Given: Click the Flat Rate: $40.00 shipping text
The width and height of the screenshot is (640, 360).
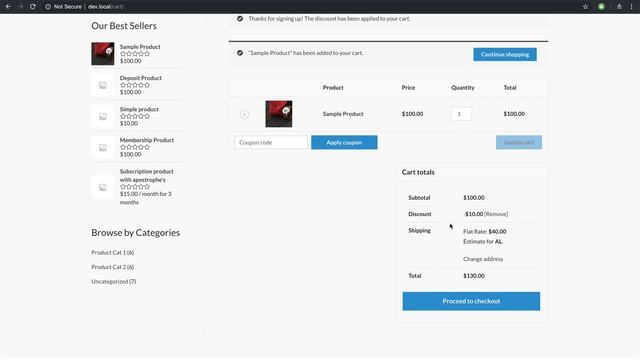Looking at the screenshot, I should 484,231.
